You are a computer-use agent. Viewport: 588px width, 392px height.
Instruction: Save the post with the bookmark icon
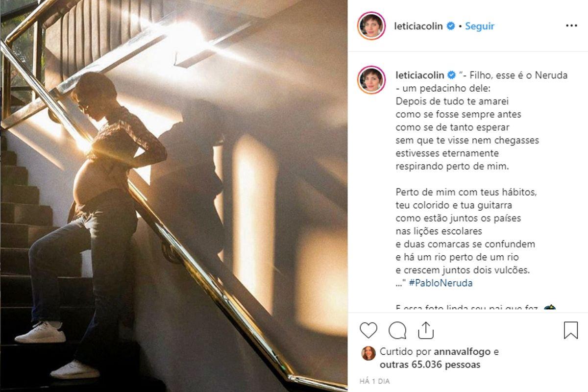click(x=571, y=331)
